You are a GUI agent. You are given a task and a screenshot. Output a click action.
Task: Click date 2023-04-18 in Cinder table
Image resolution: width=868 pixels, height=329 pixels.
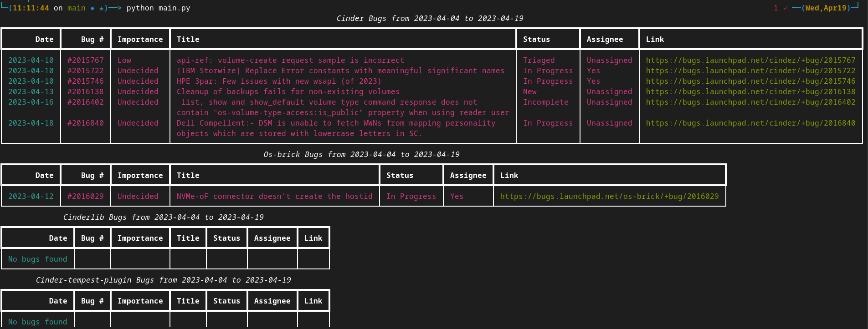31,123
